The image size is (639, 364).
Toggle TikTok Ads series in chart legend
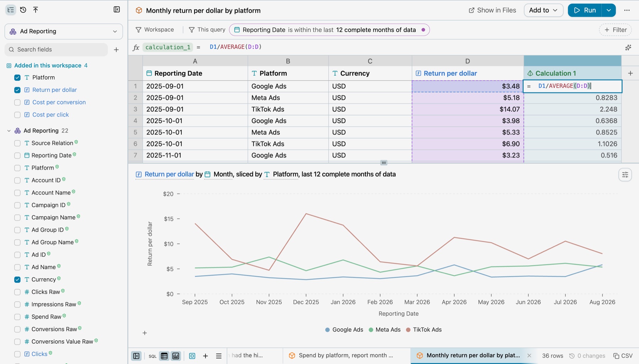tap(424, 330)
